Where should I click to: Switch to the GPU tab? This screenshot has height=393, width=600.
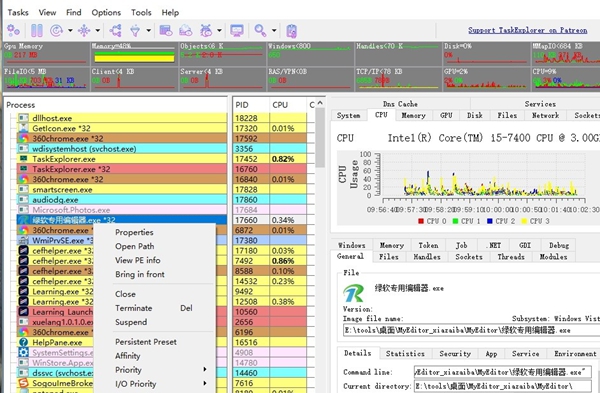[x=446, y=116]
